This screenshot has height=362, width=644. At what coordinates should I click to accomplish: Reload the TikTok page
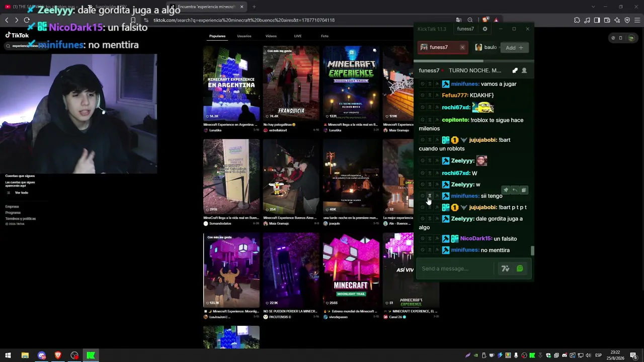coord(27,20)
